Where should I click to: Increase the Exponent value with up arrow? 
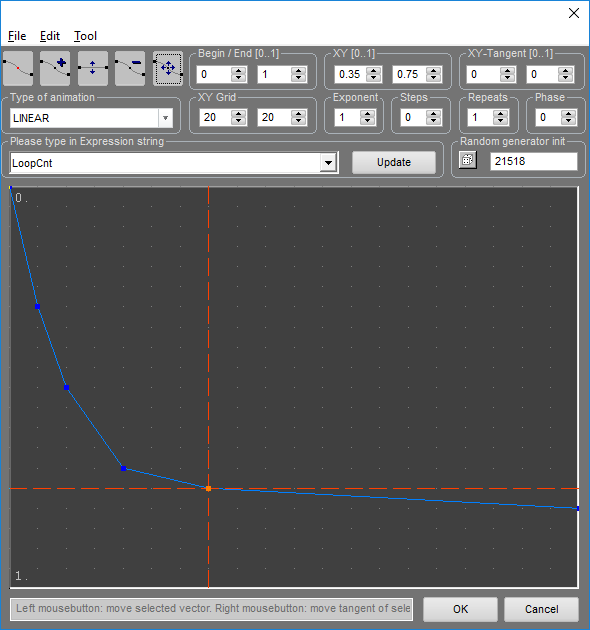(367, 113)
